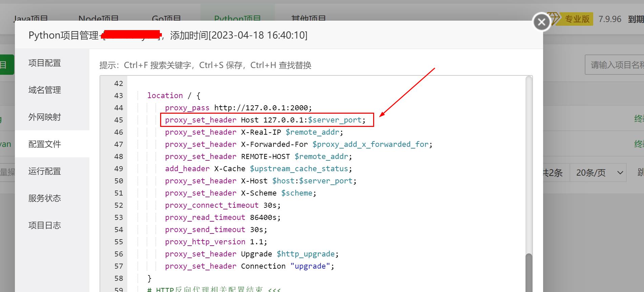Click the editor vertical scrollbar thumb
Viewport: 644px width, 292px height.
point(529,272)
